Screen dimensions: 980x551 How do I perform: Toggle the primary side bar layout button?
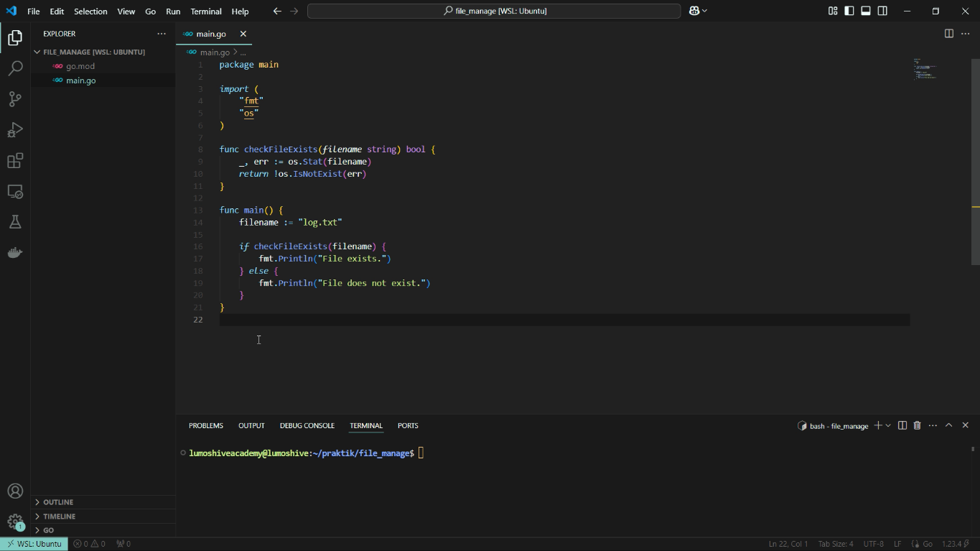849,11
